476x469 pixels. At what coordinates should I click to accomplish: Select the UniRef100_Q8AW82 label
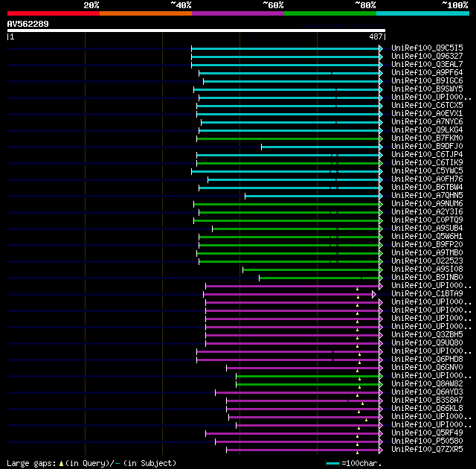coord(427,384)
